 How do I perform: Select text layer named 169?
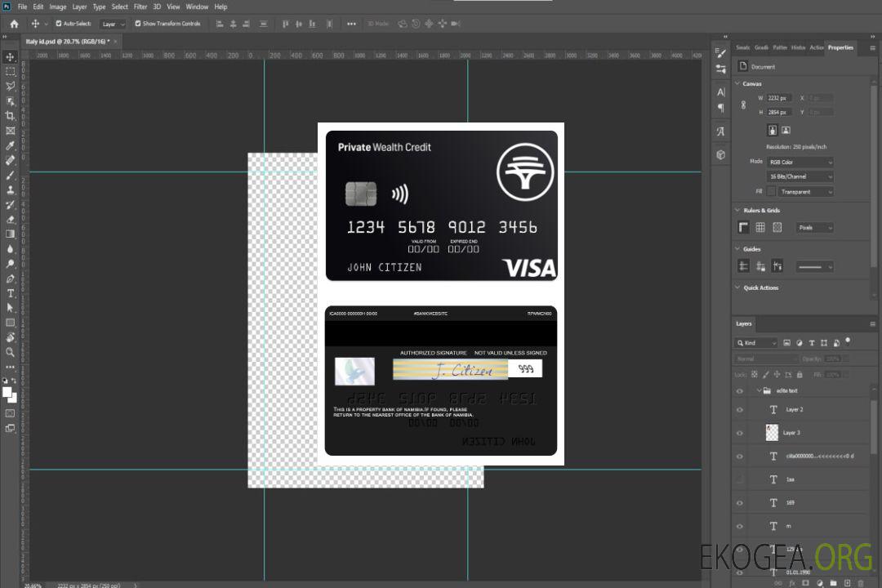pyautogui.click(x=791, y=503)
